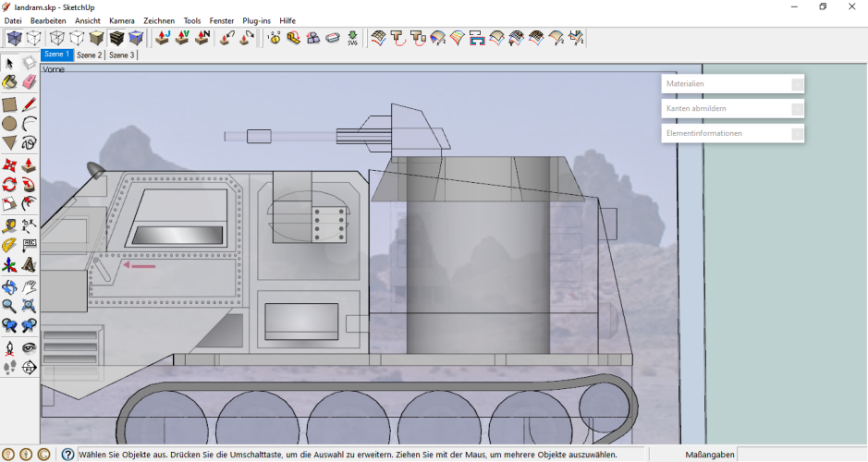Switch to Monochrome face style
868x462 pixels.
point(136,38)
